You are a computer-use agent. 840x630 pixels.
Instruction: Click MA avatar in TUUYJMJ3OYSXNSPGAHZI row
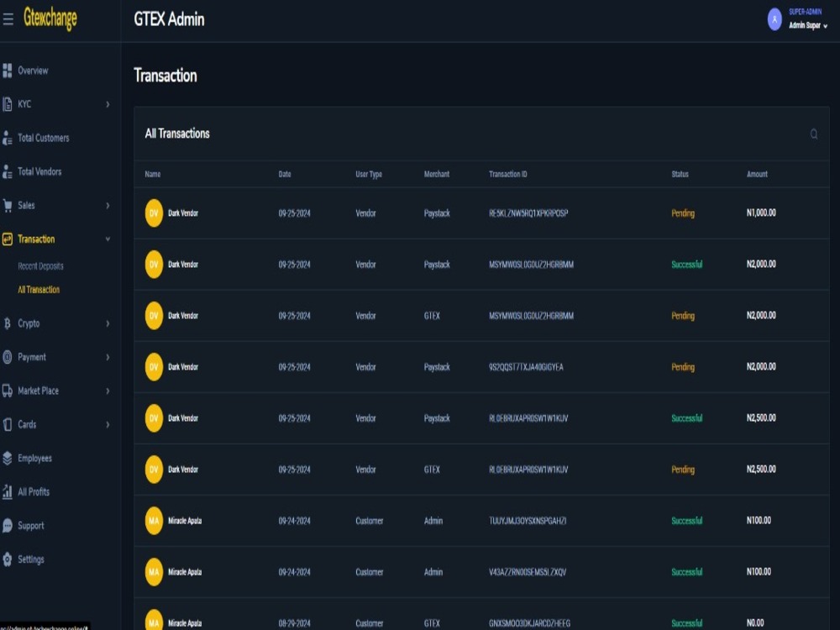click(154, 520)
